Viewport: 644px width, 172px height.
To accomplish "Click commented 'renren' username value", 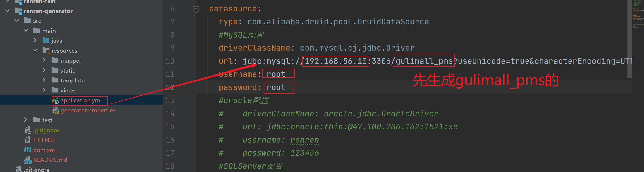I will tap(304, 140).
